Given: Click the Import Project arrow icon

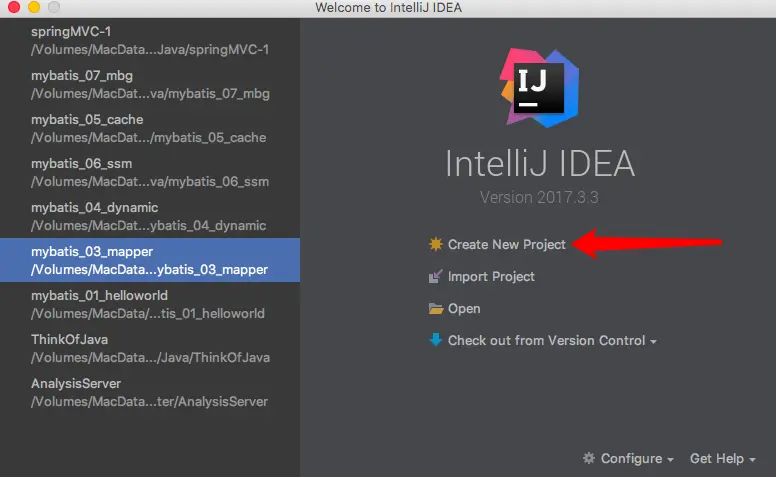Looking at the screenshot, I should tap(436, 276).
